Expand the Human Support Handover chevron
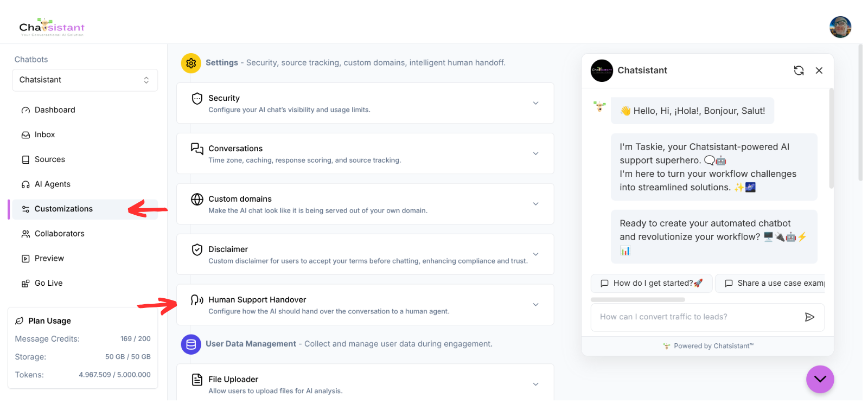This screenshot has height=417, width=868. click(535, 305)
